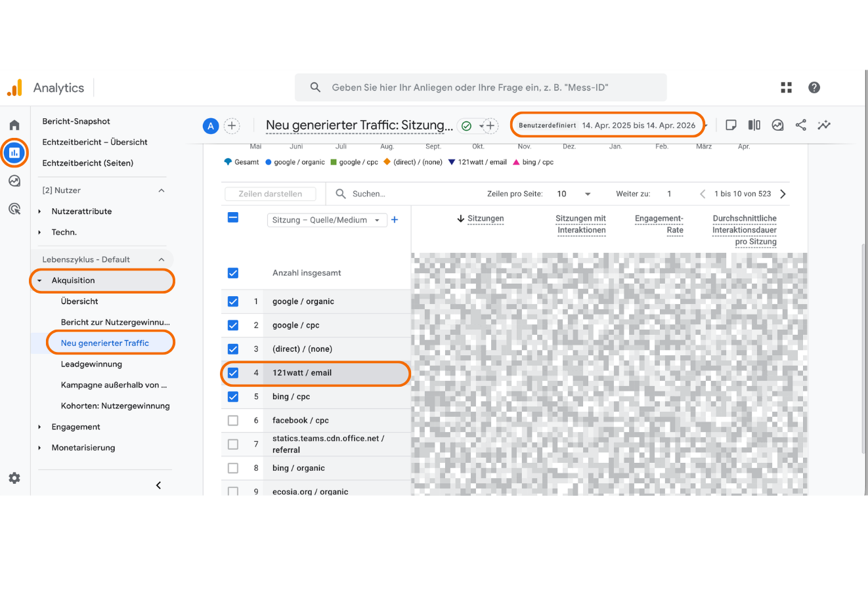Sort by Sitzungen column header

coord(485,219)
